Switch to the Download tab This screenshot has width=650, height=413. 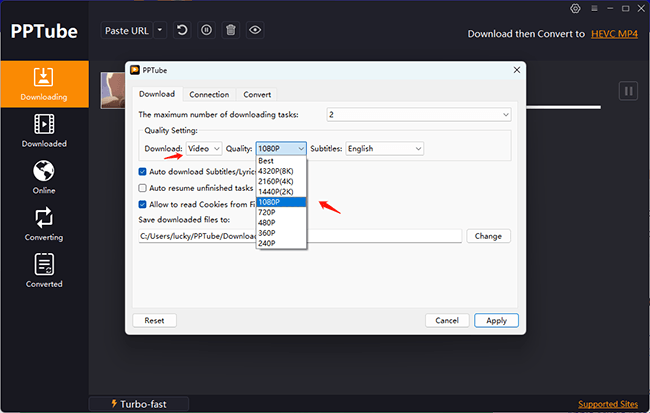[157, 94]
